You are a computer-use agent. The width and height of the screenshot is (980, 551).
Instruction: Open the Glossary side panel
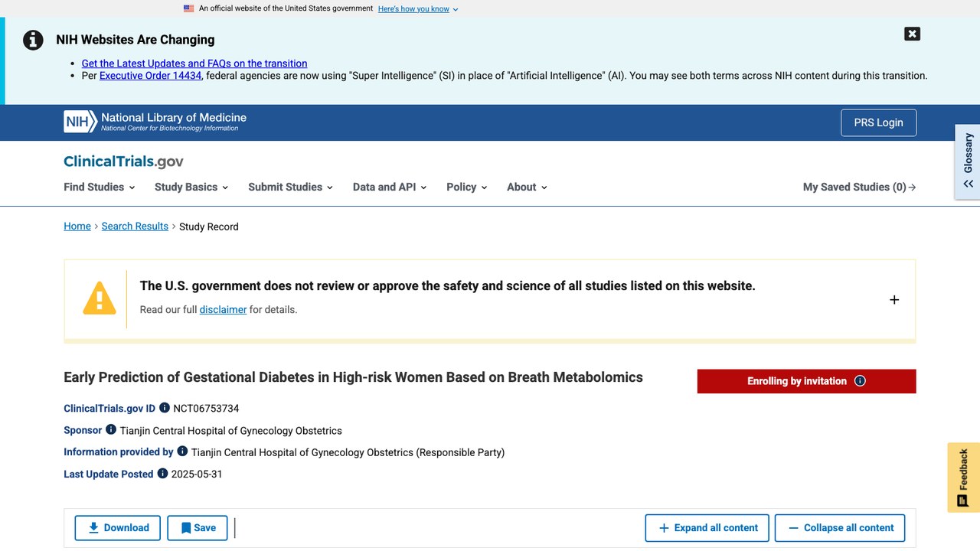click(968, 161)
